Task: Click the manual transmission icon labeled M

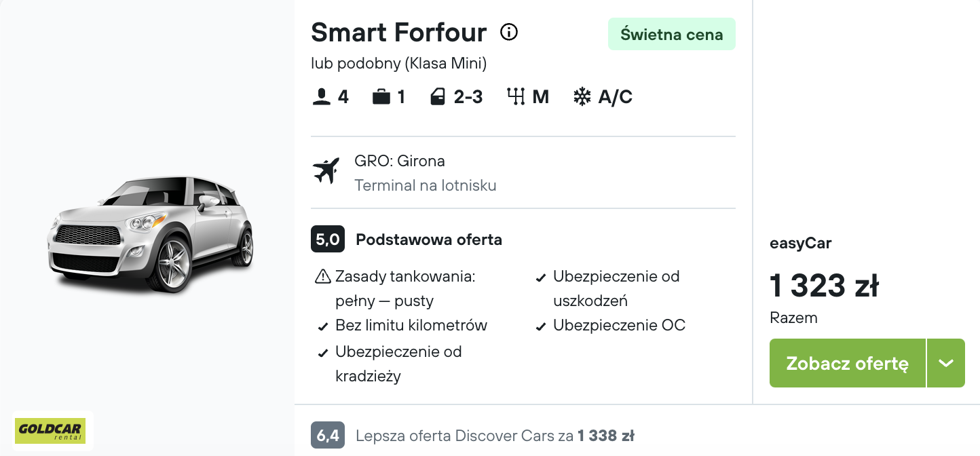Action: (516, 96)
